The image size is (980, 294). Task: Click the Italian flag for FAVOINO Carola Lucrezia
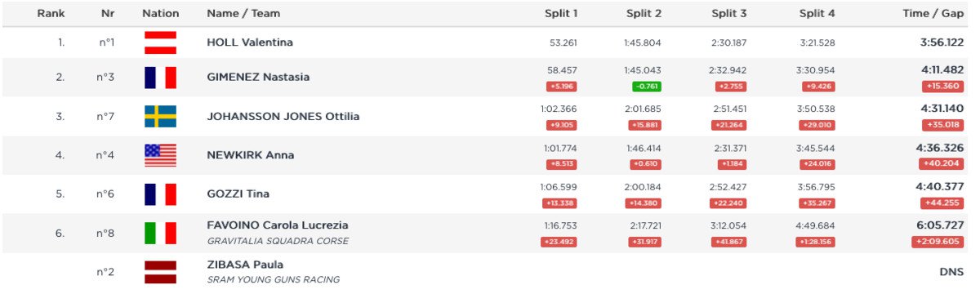click(160, 233)
